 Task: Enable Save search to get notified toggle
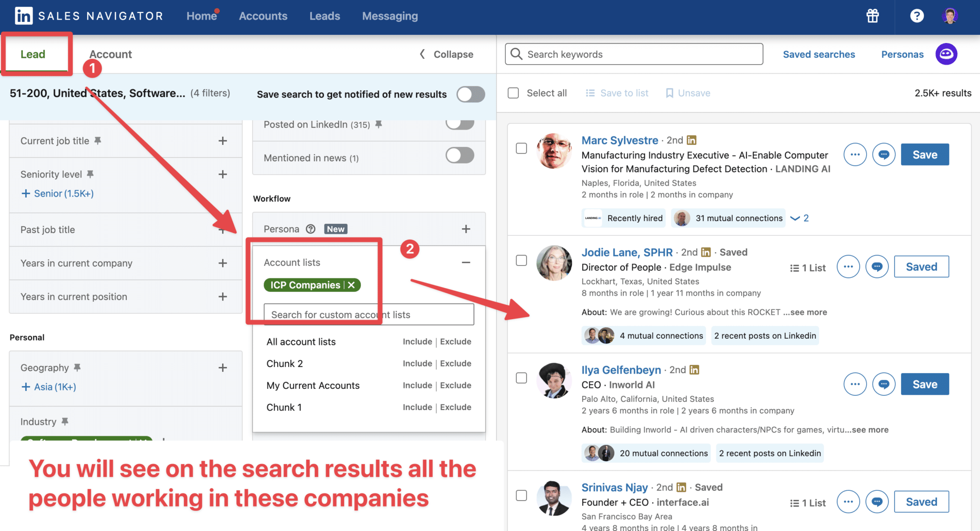[470, 94]
